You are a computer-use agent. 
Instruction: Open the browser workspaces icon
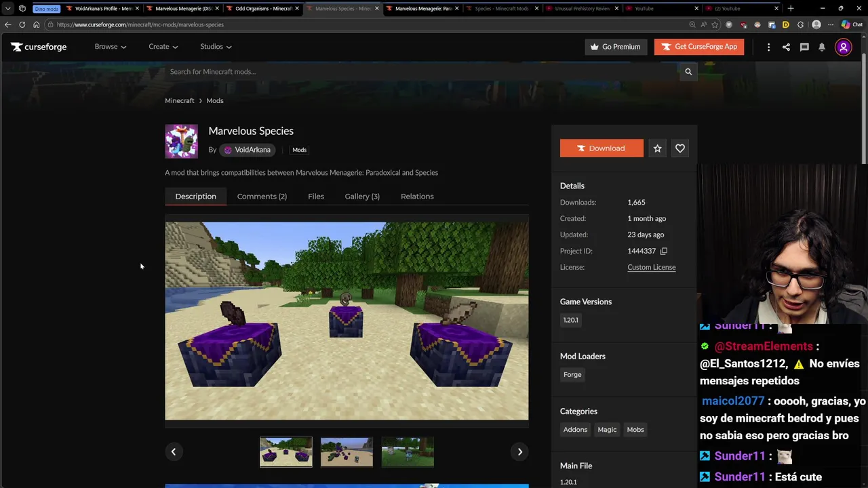22,8
